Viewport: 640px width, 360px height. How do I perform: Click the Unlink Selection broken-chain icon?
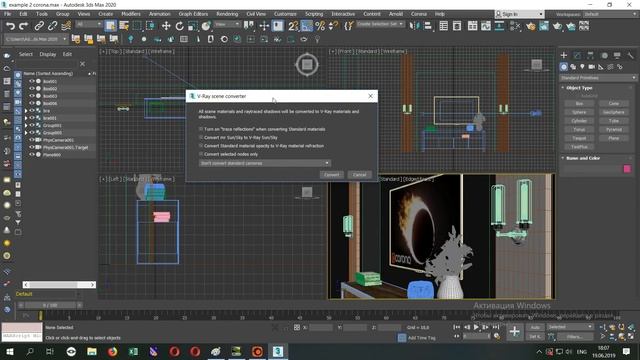pyautogui.click(x=52, y=26)
